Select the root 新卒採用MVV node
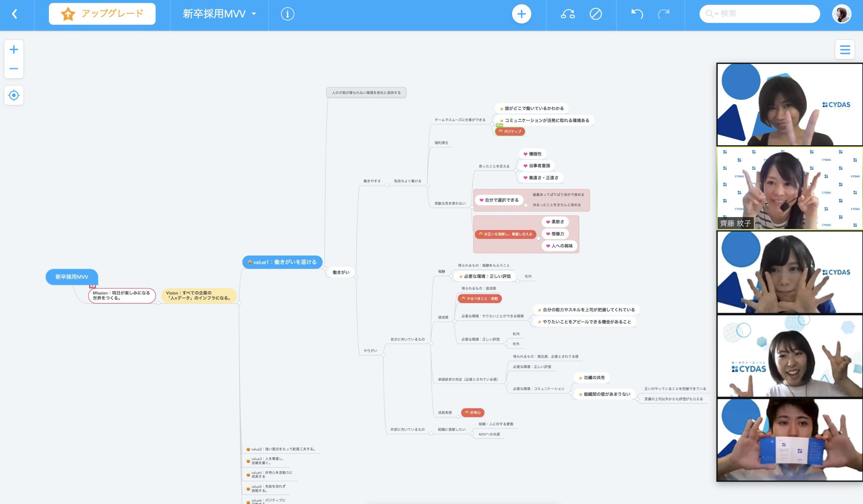863x504 pixels. (72, 277)
